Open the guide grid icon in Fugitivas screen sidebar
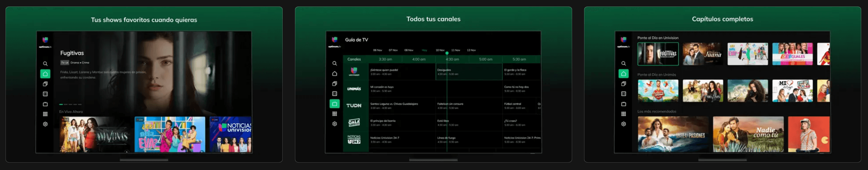 point(45,94)
